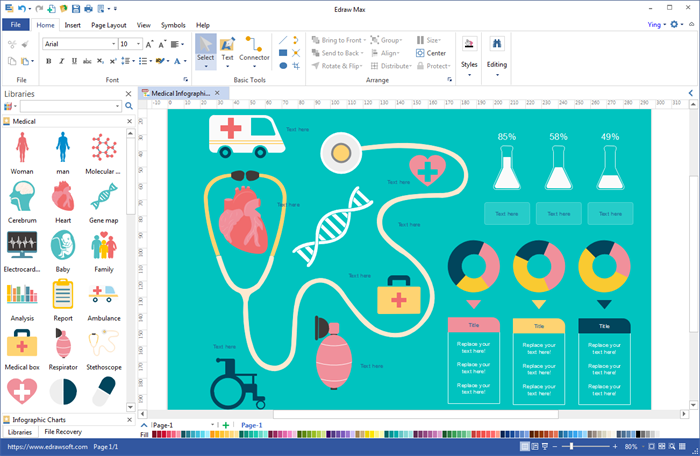Viewport: 700px width, 456px height.
Task: Open the Help tab
Action: point(203,25)
